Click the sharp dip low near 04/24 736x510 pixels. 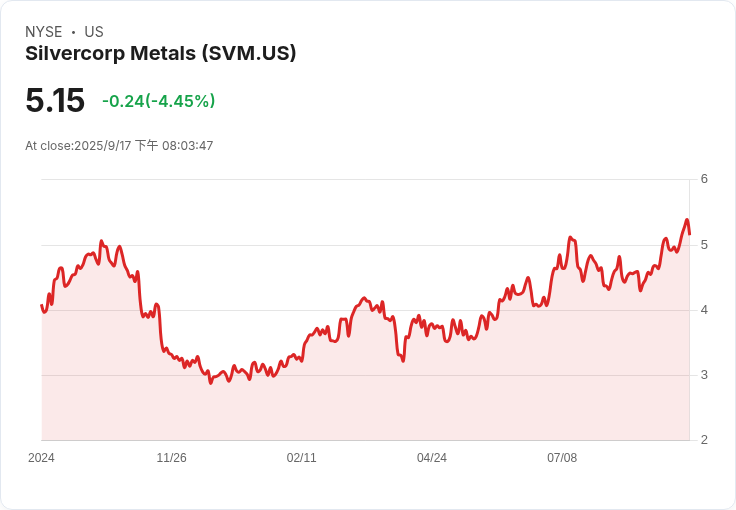click(x=403, y=361)
